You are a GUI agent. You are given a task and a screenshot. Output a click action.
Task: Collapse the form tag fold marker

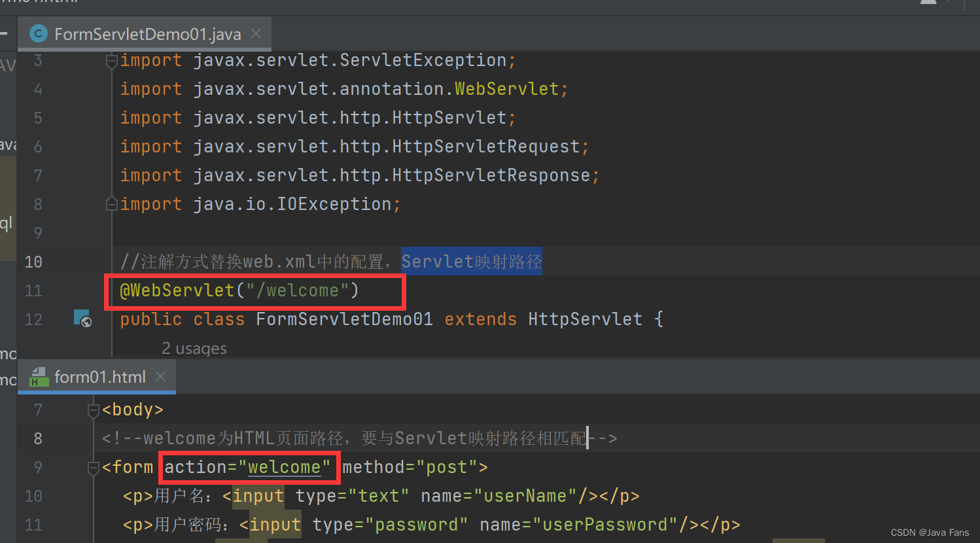[93, 467]
